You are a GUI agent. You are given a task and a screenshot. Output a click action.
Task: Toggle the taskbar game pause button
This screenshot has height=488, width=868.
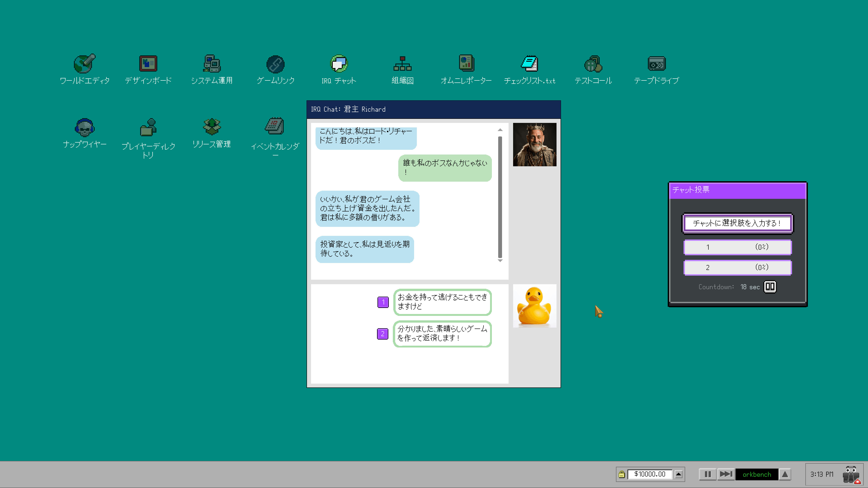click(x=708, y=474)
